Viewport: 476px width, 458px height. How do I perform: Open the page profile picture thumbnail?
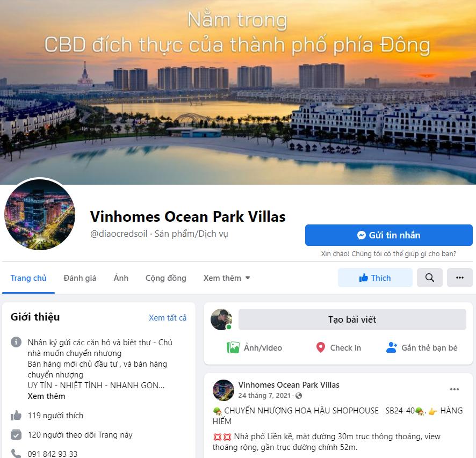coord(39,215)
